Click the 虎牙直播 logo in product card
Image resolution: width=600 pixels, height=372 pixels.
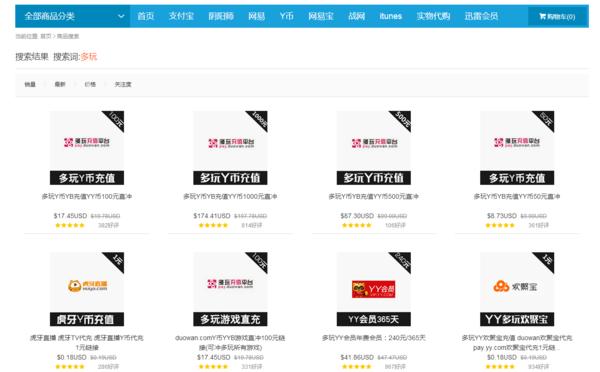[88, 286]
